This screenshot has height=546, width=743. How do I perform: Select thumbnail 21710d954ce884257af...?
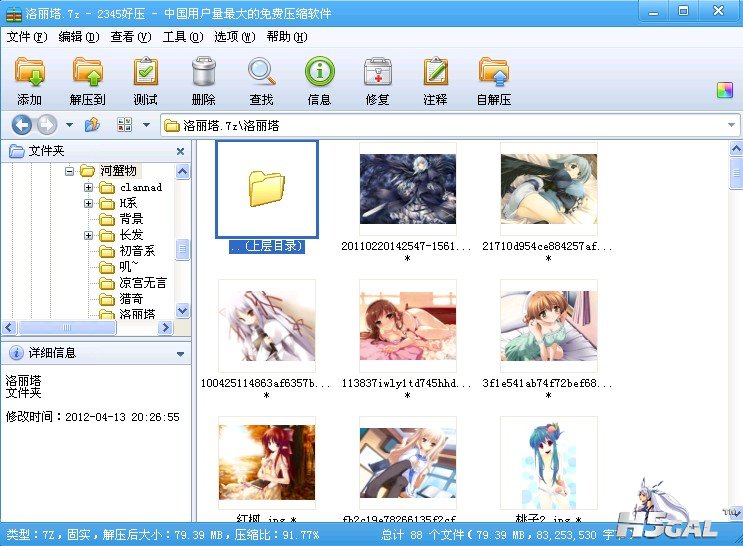[549, 189]
